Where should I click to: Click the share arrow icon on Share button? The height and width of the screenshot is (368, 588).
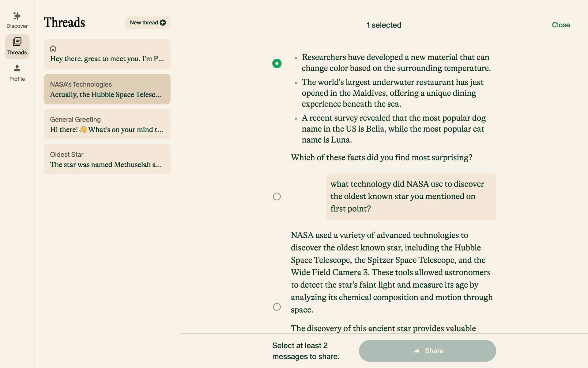[417, 351]
